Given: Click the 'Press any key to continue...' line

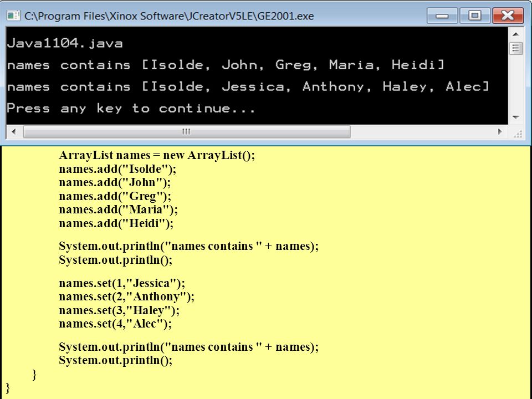Looking at the screenshot, I should tap(131, 108).
